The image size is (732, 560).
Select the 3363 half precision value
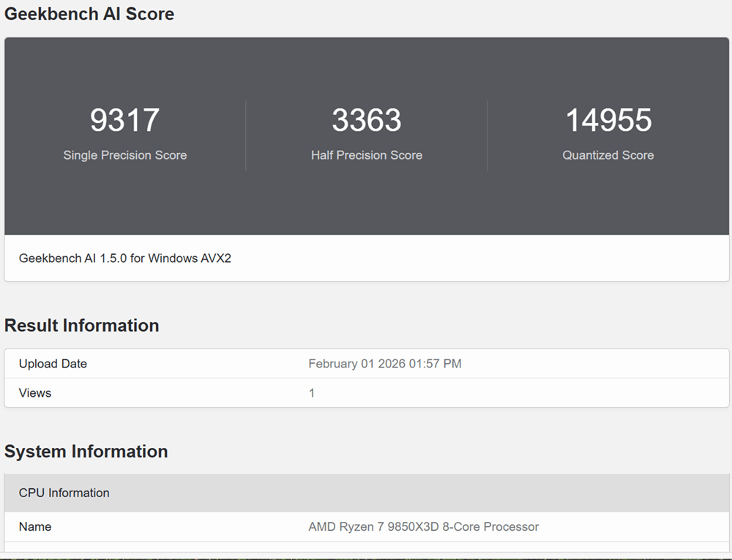point(366,120)
